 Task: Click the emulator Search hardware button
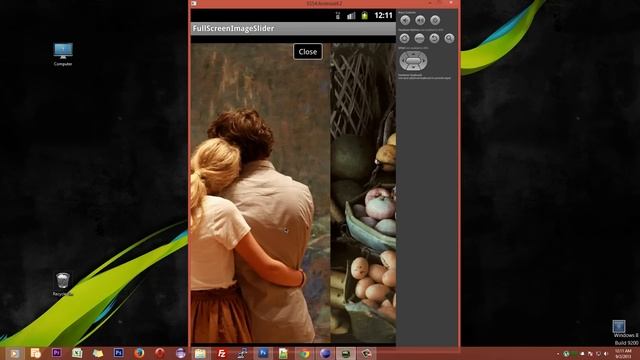449,38
